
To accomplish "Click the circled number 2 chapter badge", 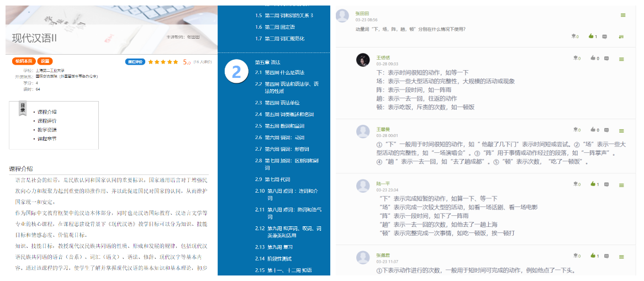I will [x=236, y=72].
